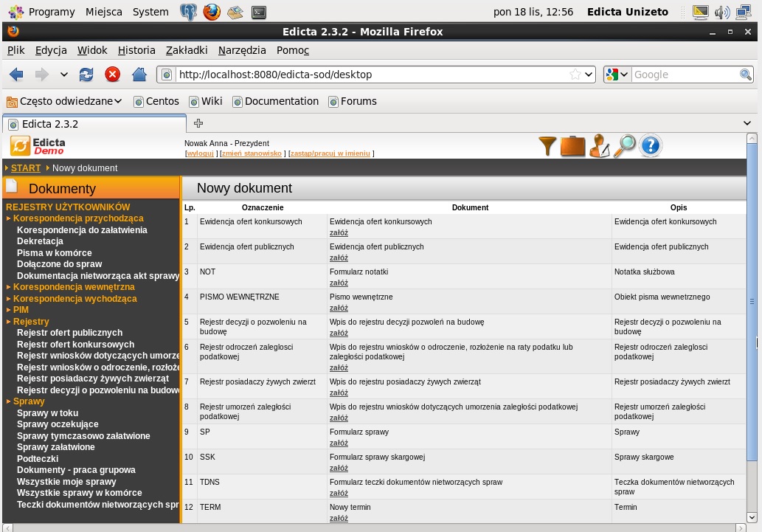Open the history dropdown next to forward button
This screenshot has width=762, height=532.
pyautogui.click(x=63, y=75)
